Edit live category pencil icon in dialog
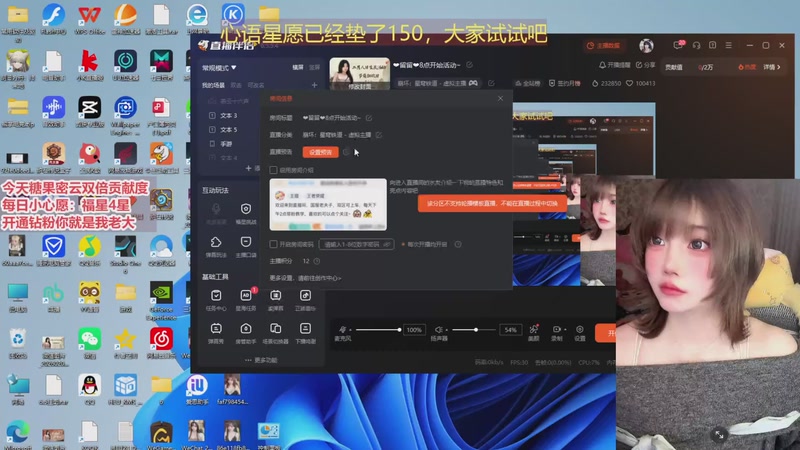 pos(379,135)
